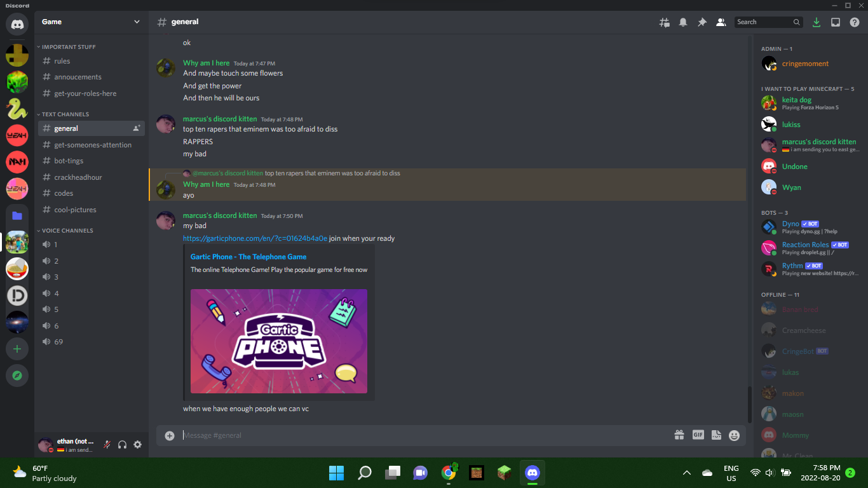Image resolution: width=868 pixels, height=488 pixels.
Task: Hide the member list
Action: [721, 22]
